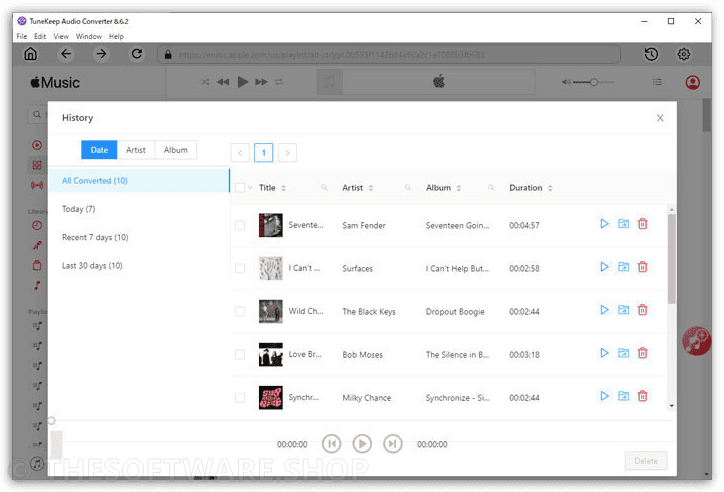This screenshot has height=492, width=724.
Task: Click the queue list icon in Apple Music
Action: 657,82
